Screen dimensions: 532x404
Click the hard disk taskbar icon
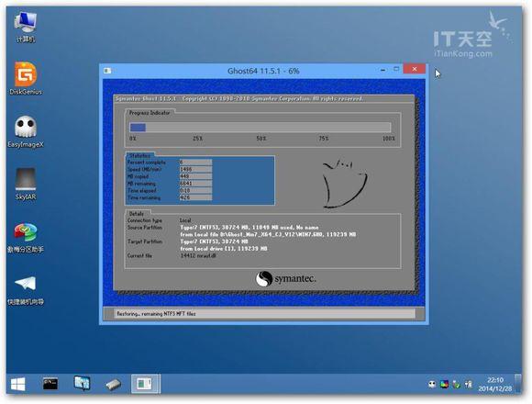click(x=114, y=385)
